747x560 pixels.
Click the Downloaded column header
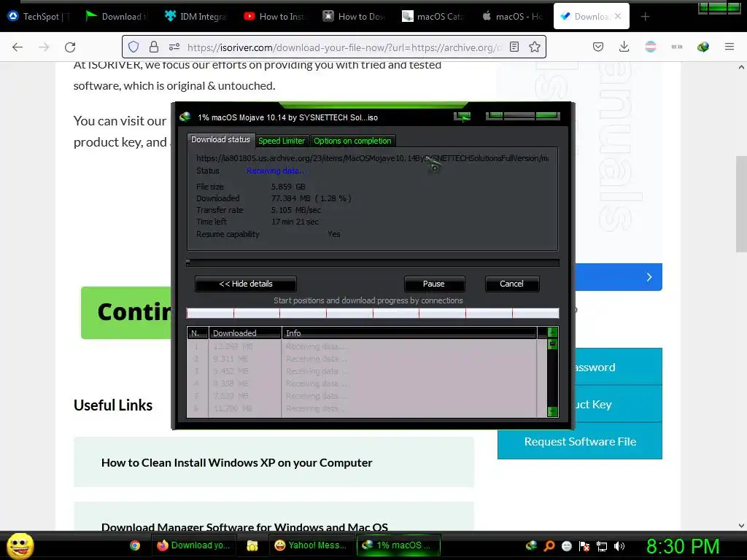tap(245, 332)
